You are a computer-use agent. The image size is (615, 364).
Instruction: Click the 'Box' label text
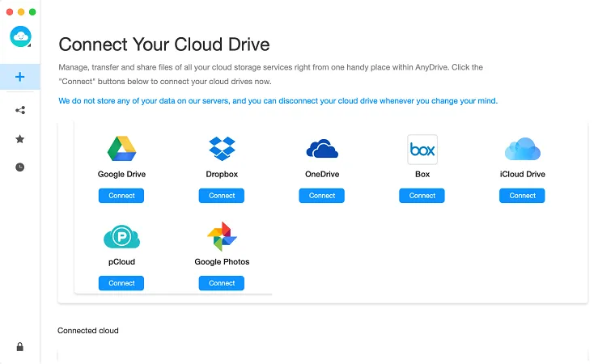click(422, 174)
